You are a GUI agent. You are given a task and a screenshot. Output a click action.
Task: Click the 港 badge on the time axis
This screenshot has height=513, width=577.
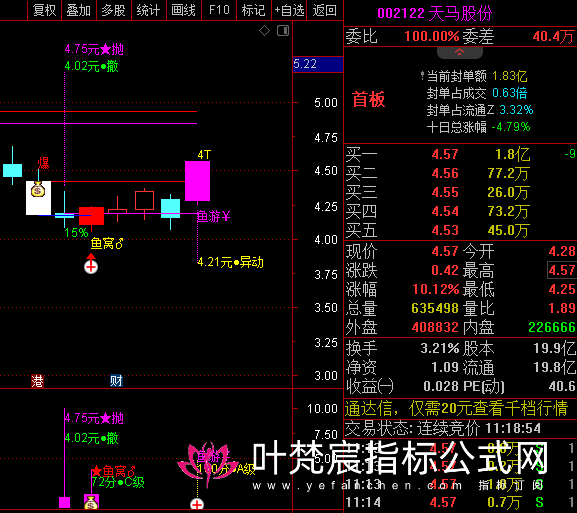tap(37, 381)
